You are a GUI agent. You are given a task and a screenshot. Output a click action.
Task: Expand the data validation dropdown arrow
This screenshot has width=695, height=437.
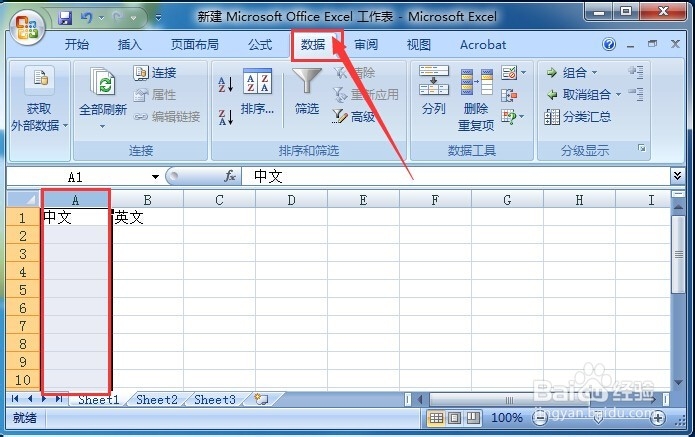pos(524,72)
